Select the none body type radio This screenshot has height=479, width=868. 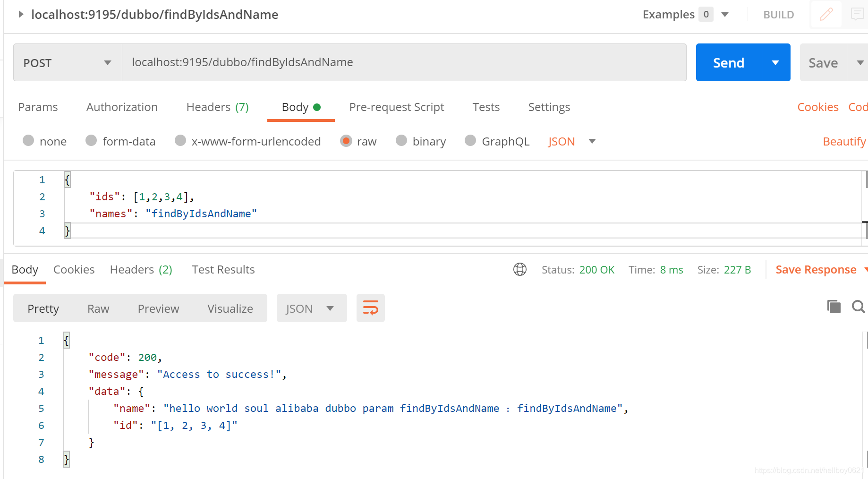pyautogui.click(x=28, y=141)
